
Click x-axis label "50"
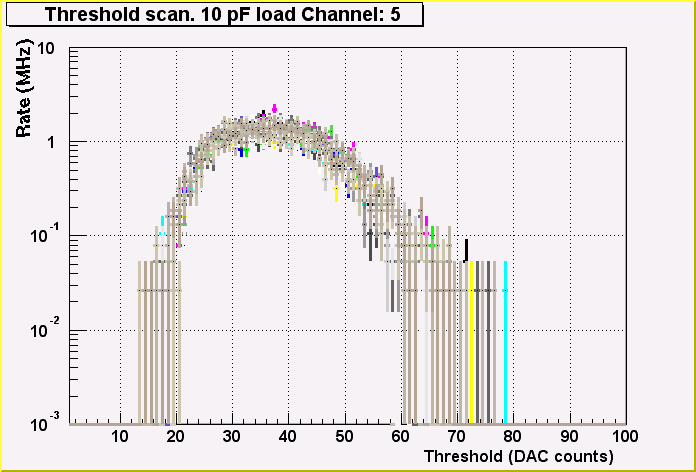[345, 436]
